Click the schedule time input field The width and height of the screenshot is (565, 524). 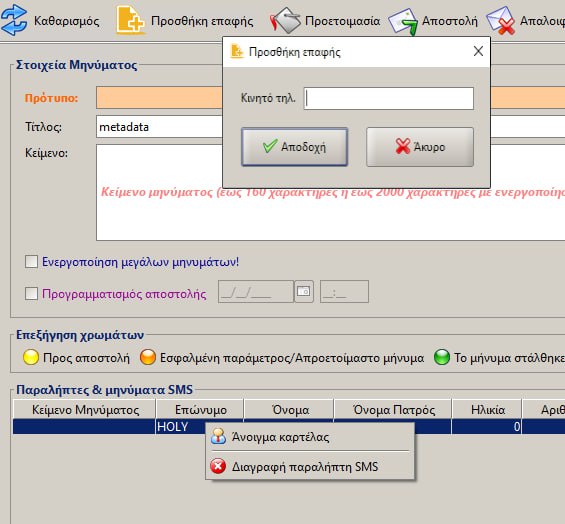click(344, 292)
